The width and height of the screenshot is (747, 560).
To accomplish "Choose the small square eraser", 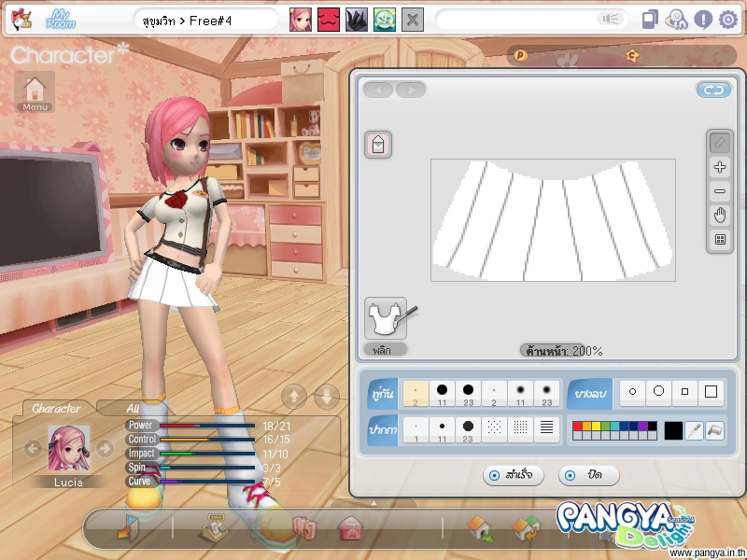I will pyautogui.click(x=685, y=392).
